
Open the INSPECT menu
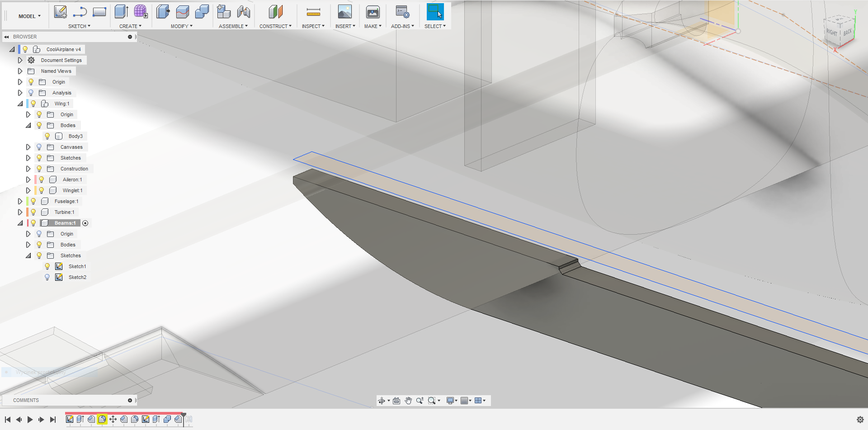[x=313, y=26]
